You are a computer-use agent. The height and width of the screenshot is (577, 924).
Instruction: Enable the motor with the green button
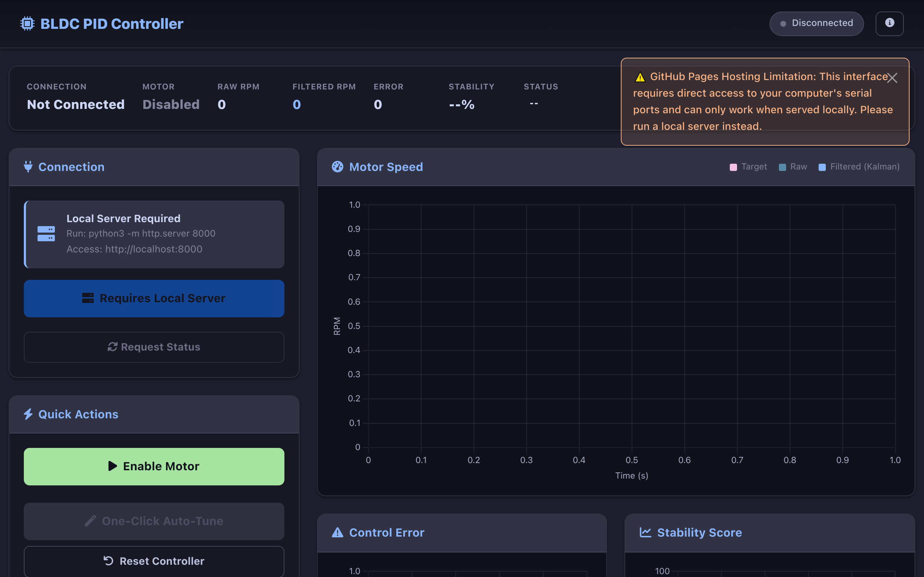click(x=154, y=466)
